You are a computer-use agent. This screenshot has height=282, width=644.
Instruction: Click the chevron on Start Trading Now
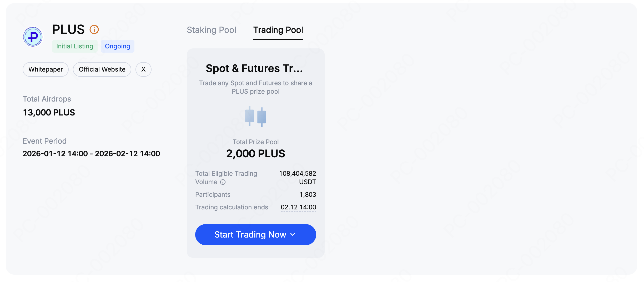tap(293, 235)
